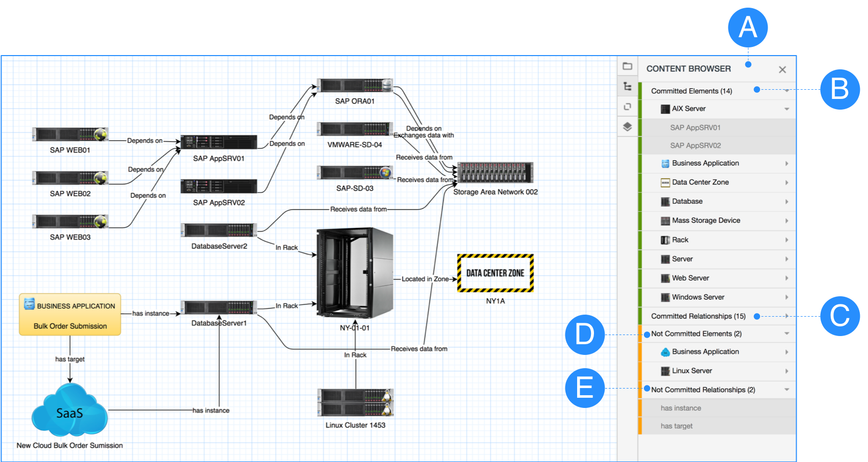
Task: Select the Web Server tree row
Action: 718,278
